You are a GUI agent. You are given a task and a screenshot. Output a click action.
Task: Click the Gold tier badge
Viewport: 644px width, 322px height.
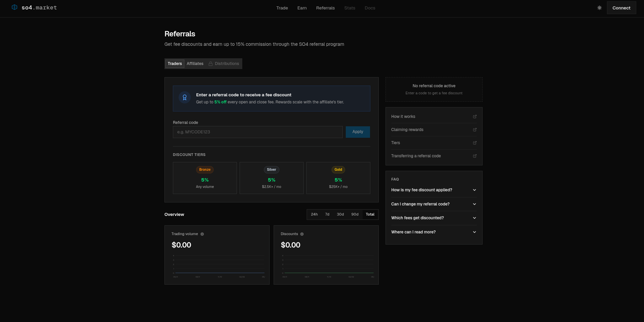coord(338,170)
